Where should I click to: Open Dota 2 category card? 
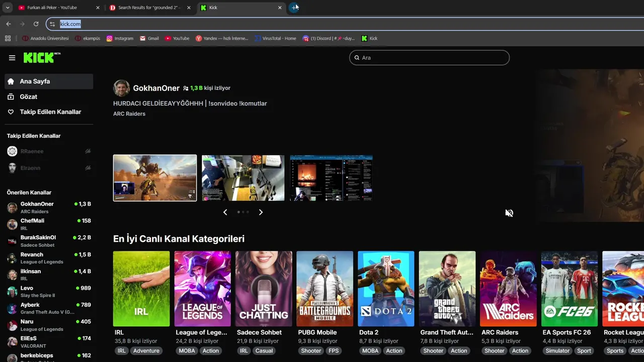point(386,289)
